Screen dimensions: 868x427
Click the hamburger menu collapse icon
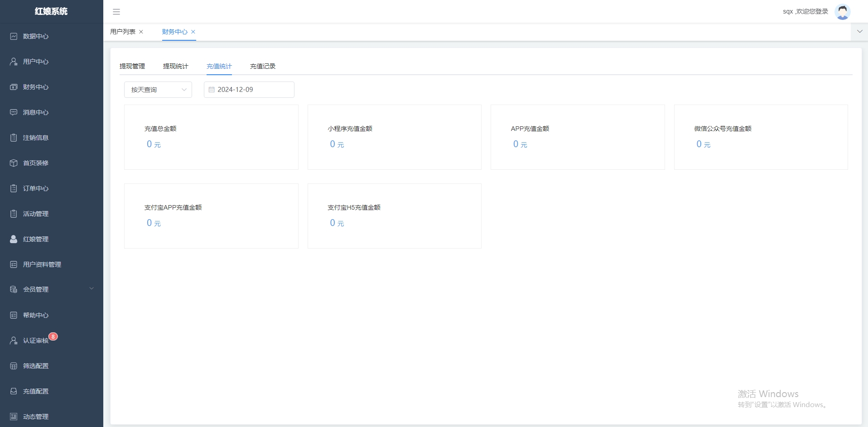coord(116,12)
